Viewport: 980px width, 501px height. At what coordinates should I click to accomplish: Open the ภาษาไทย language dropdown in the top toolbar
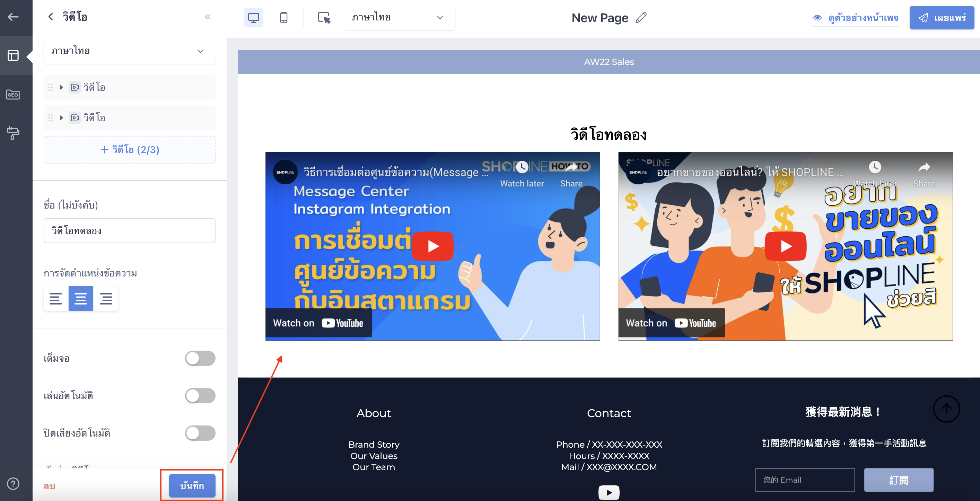pos(400,18)
